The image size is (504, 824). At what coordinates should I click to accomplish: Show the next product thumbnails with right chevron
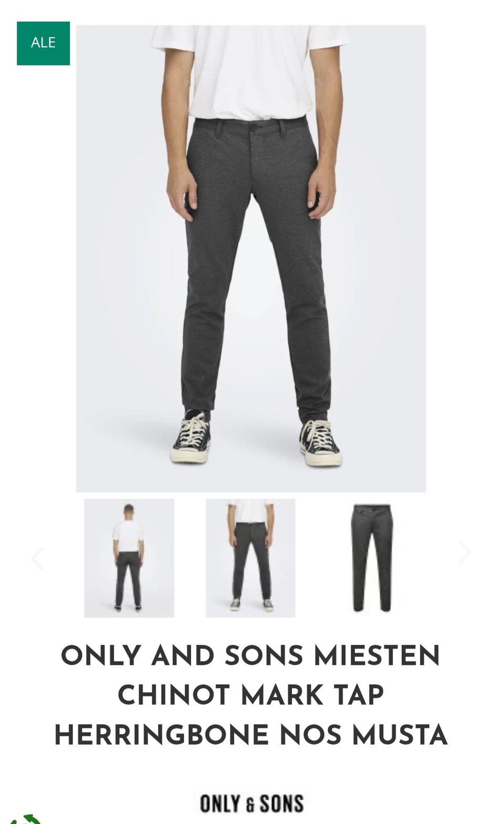tap(465, 552)
